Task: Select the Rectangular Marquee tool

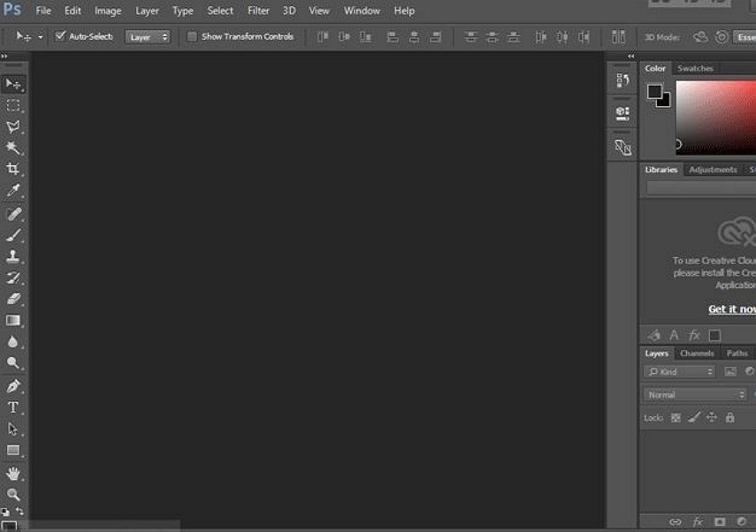Action: tap(13, 105)
